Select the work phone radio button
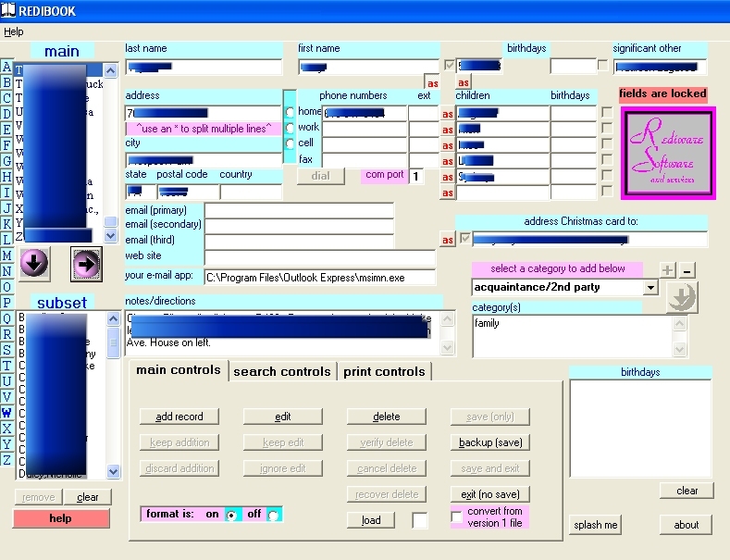 point(290,128)
